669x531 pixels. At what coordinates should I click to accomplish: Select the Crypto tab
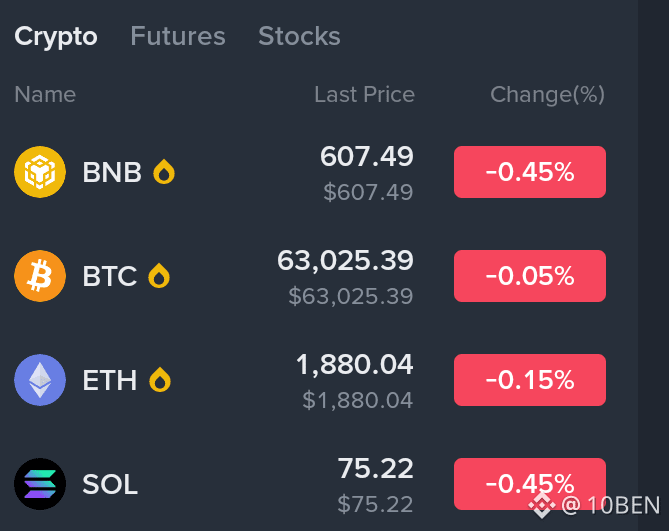coord(56,37)
